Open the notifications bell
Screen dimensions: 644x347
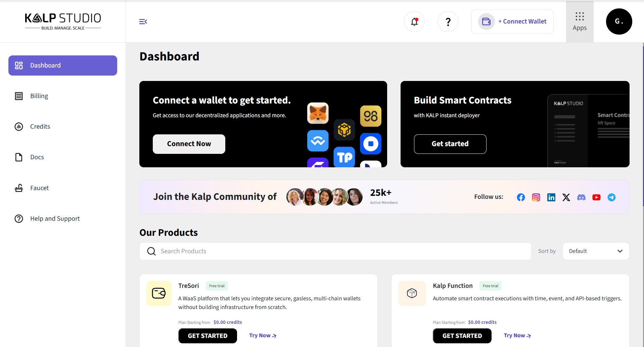414,21
